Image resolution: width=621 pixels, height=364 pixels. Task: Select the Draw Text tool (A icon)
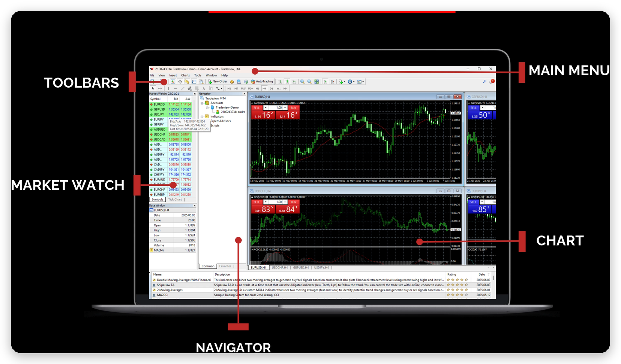click(x=204, y=88)
